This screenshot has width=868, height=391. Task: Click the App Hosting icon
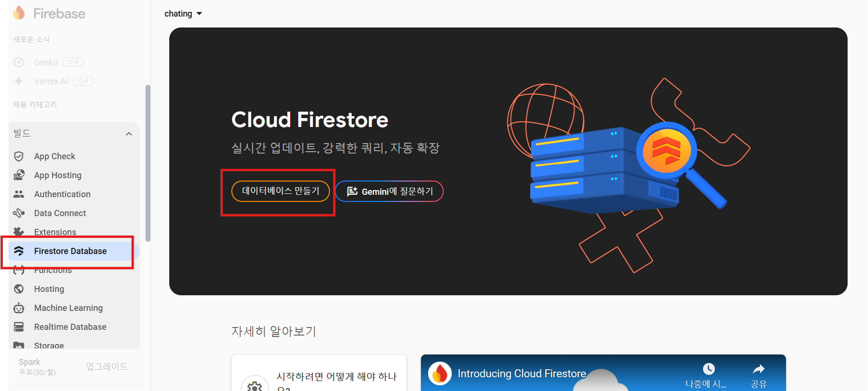coord(19,175)
